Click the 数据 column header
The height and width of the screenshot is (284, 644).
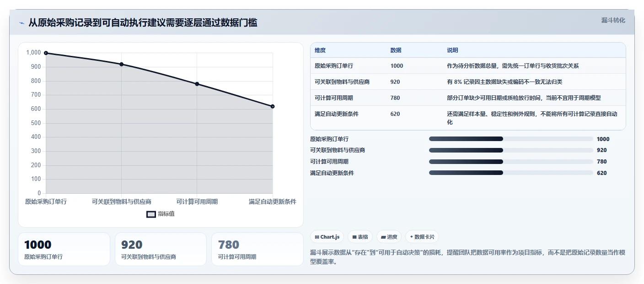click(x=396, y=50)
